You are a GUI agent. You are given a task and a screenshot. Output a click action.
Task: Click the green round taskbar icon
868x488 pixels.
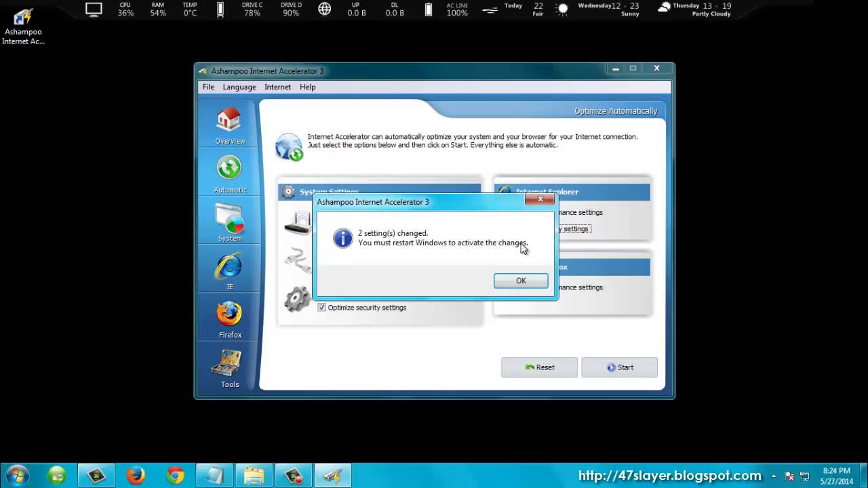(57, 475)
